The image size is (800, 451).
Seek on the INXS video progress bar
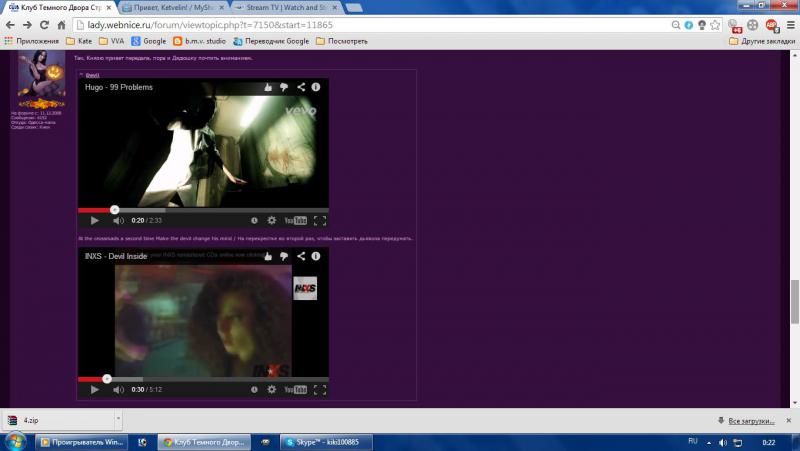click(200, 379)
